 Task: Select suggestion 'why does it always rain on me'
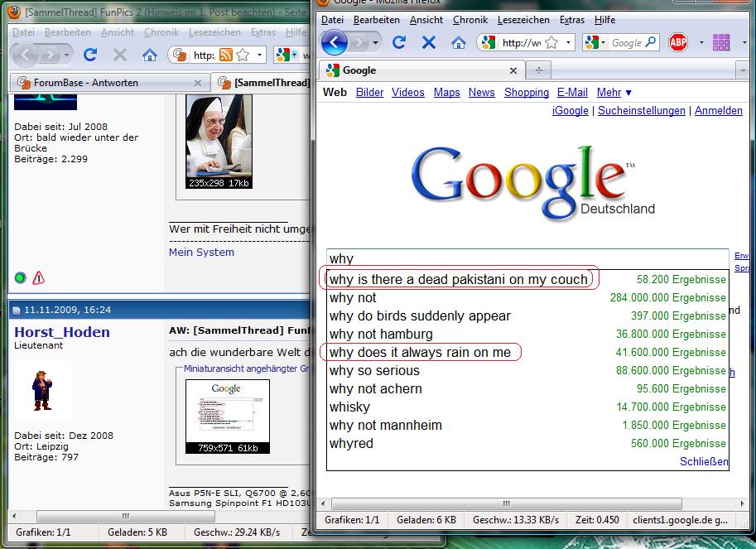(527, 353)
